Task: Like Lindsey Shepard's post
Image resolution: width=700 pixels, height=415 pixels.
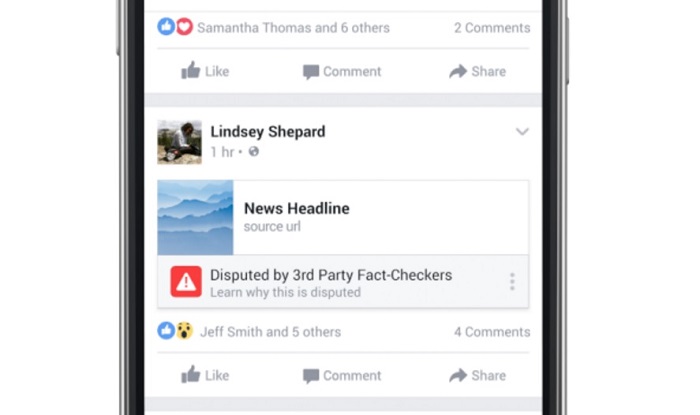Action: pyautogui.click(x=205, y=375)
